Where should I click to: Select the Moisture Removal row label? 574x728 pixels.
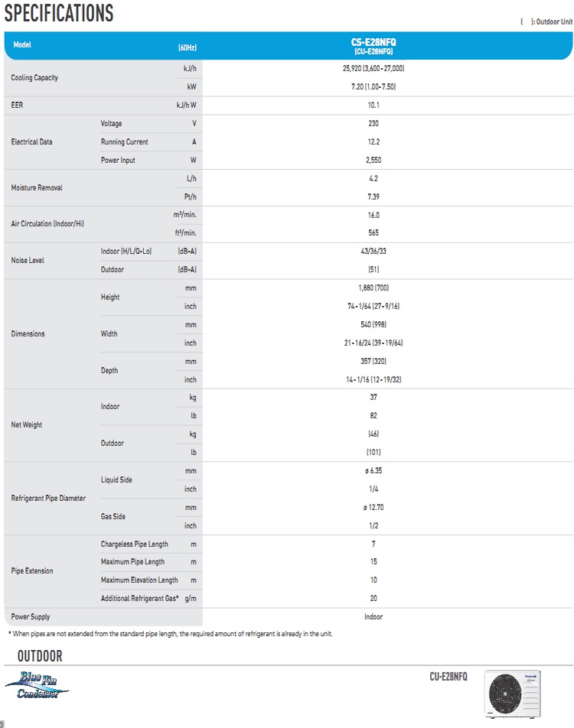tap(37, 188)
